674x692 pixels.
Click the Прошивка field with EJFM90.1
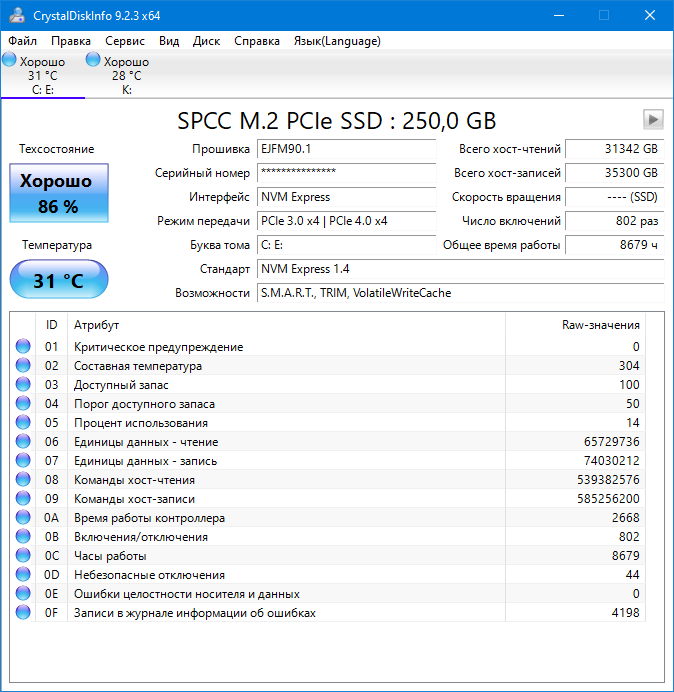point(346,149)
